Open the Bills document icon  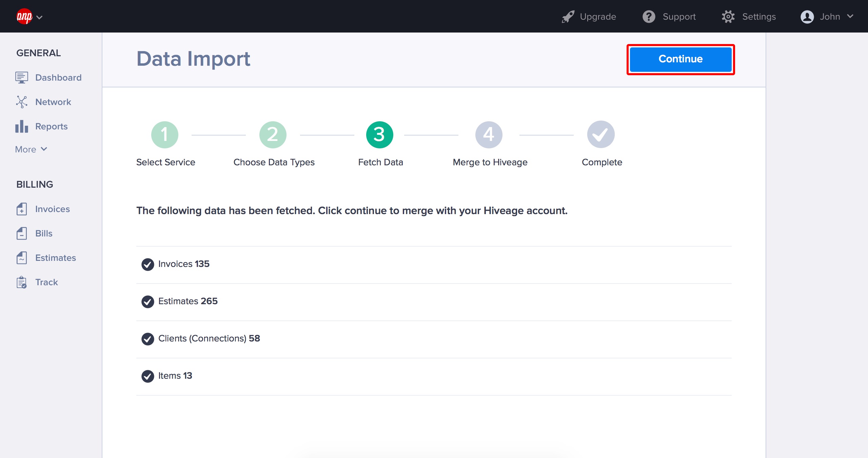click(21, 233)
